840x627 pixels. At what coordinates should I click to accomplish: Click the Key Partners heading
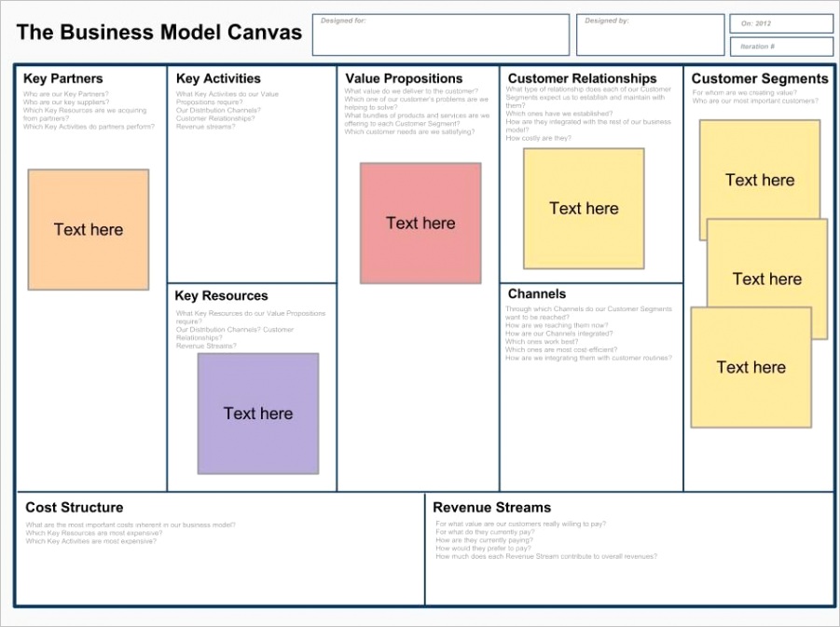coord(63,79)
